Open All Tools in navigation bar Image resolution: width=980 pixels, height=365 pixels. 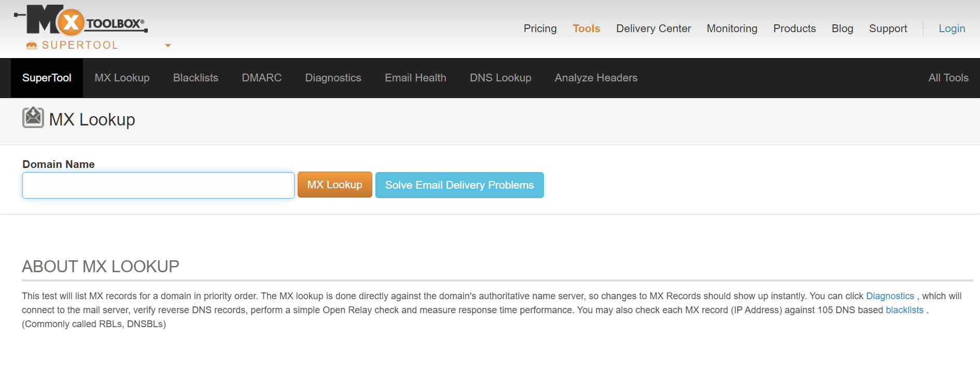click(x=948, y=78)
